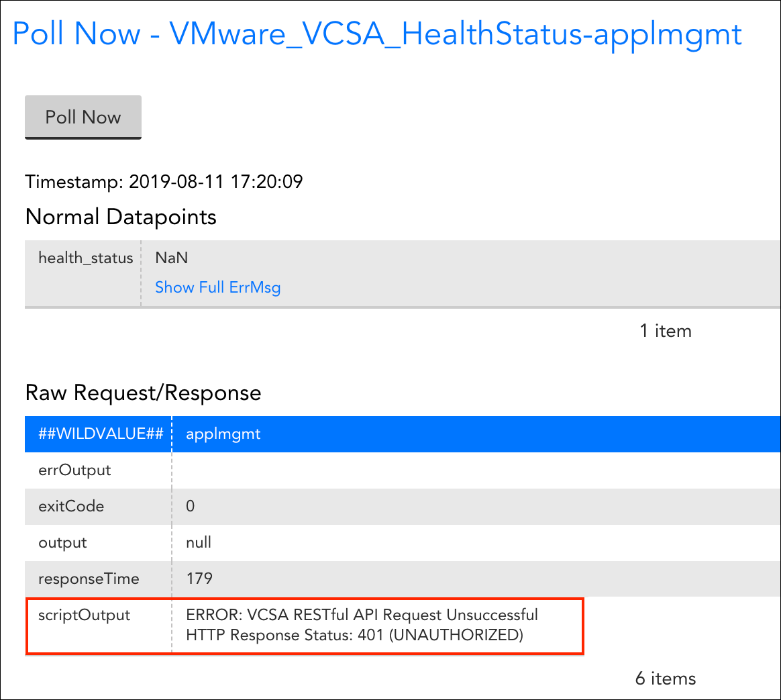The height and width of the screenshot is (700, 781).
Task: Select the health_status datapoint label
Action: click(86, 258)
